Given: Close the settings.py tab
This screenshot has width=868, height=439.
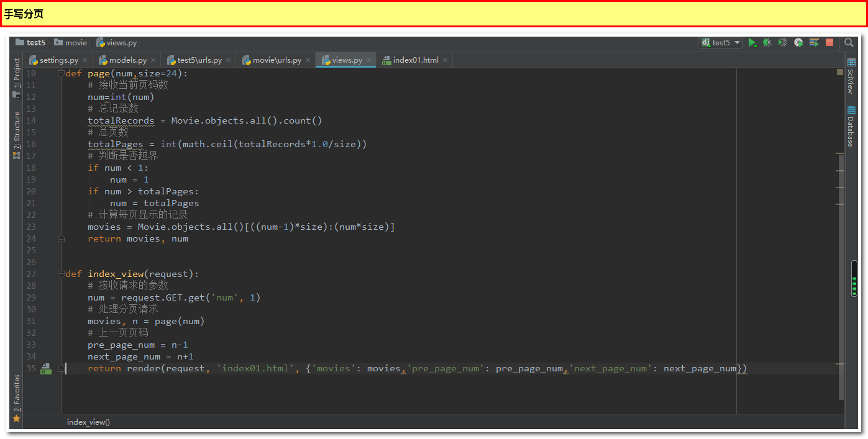Looking at the screenshot, I should (x=85, y=60).
